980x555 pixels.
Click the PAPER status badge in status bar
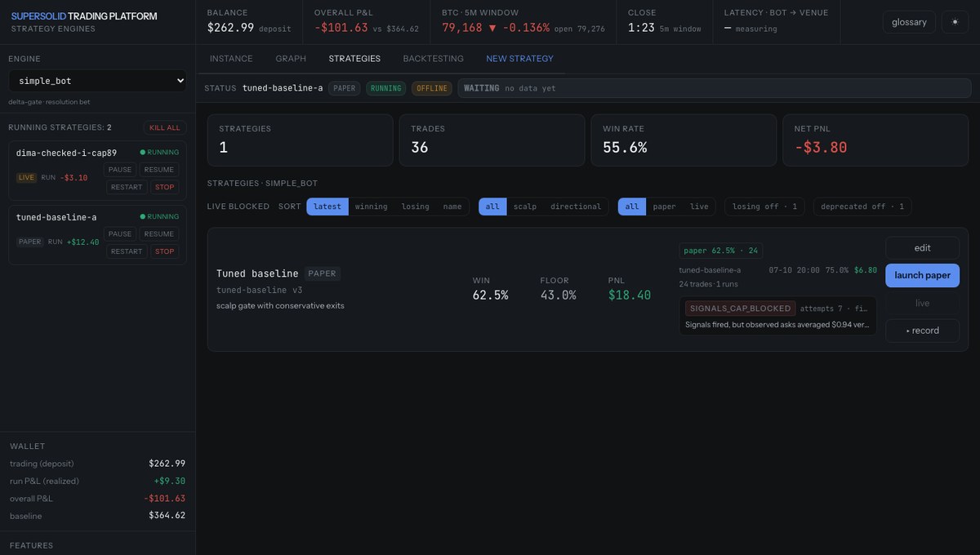point(345,88)
